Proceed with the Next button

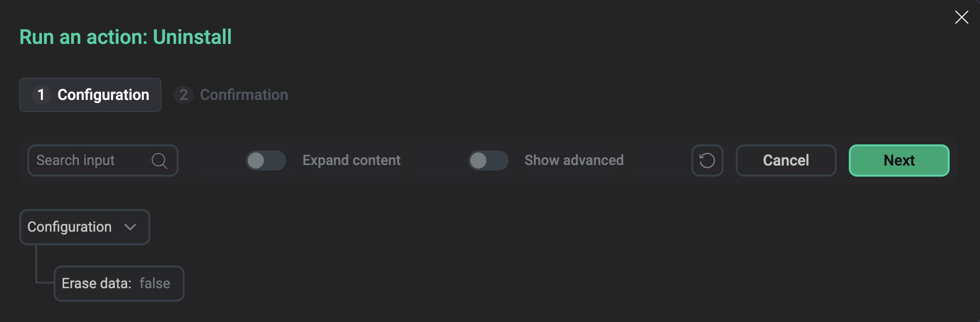point(899,160)
